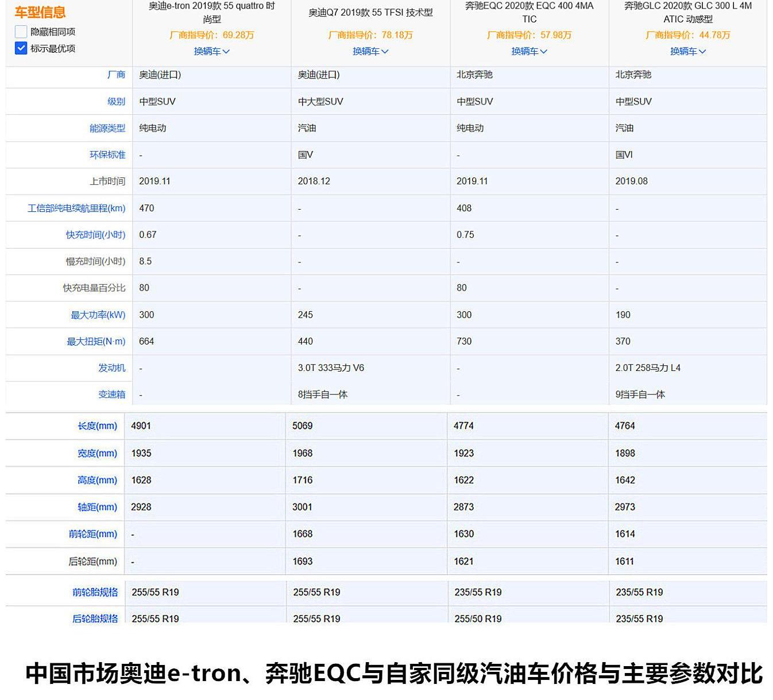Click the 奔驰GLC 2020款 GLC 300 L title
Screen dimensions: 773x700
coord(688,12)
